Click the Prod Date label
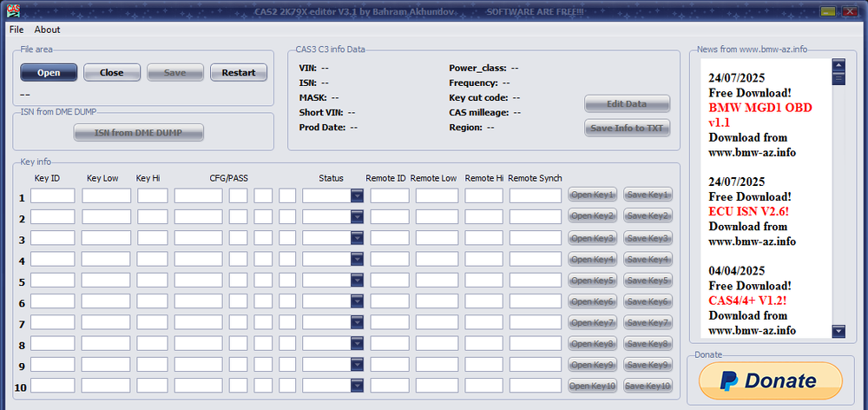Image resolution: width=868 pixels, height=410 pixels. point(322,128)
